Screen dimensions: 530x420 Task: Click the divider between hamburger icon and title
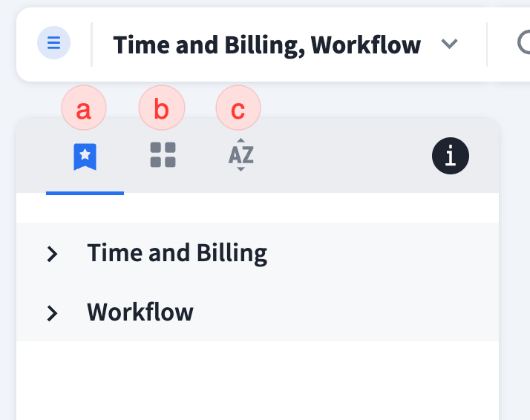pos(92,45)
